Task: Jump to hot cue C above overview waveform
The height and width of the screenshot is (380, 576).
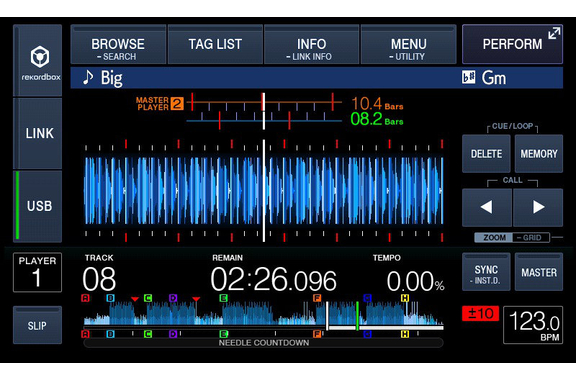Action: (148, 298)
